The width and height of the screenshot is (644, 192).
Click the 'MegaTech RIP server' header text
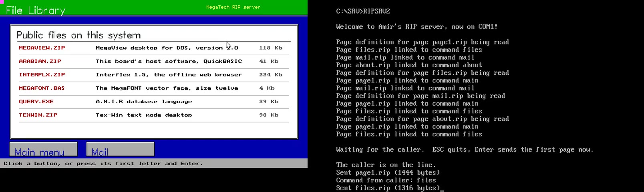(x=233, y=7)
